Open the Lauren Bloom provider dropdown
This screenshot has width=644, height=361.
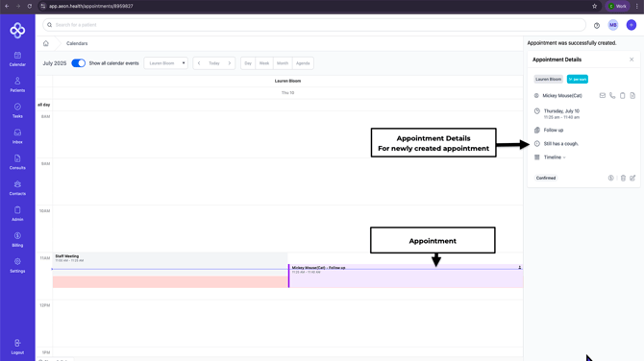pos(166,63)
